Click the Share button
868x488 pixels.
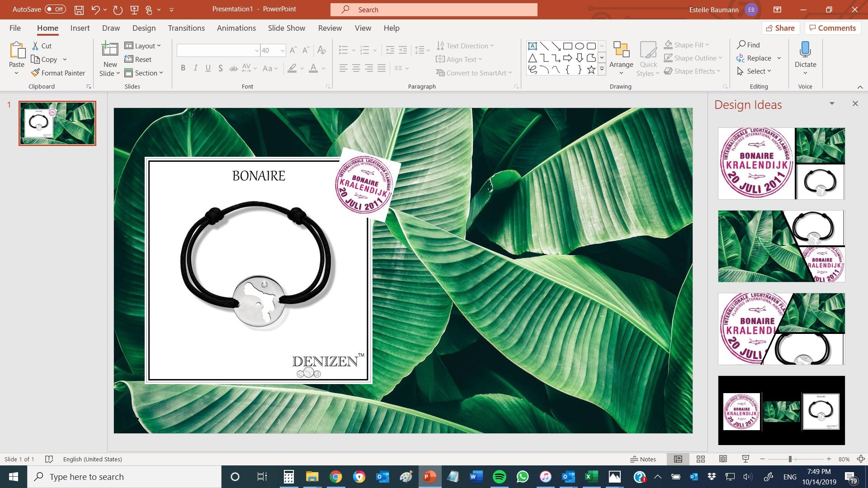[780, 28]
